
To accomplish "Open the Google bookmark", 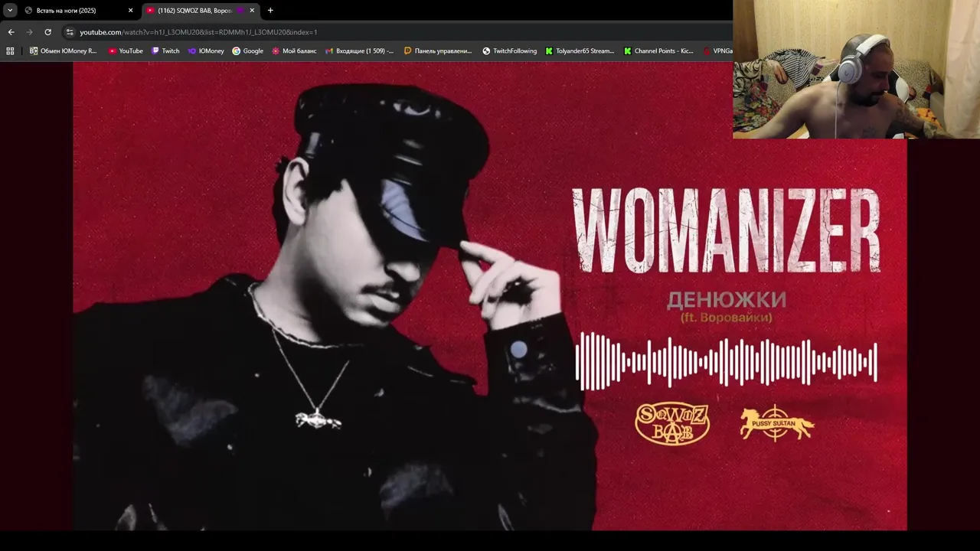I will click(248, 51).
